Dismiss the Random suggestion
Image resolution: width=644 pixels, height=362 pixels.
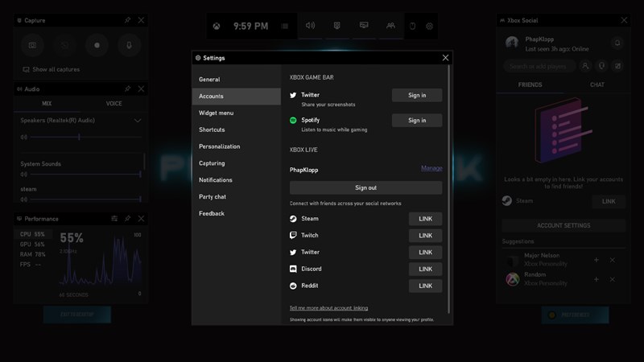613,279
